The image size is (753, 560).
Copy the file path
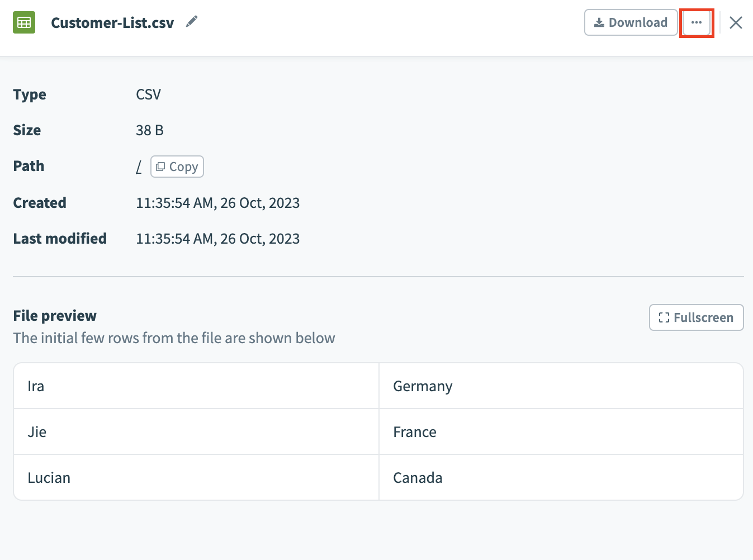(x=177, y=167)
